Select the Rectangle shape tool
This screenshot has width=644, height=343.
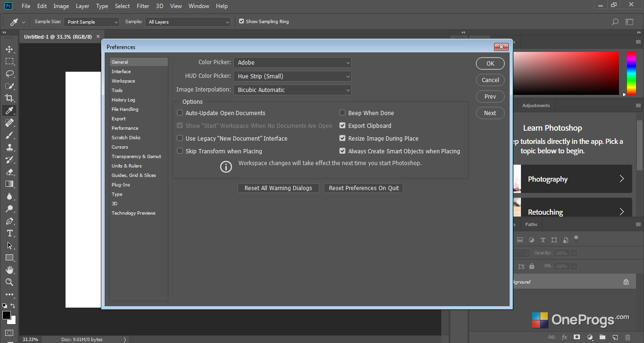tap(9, 258)
